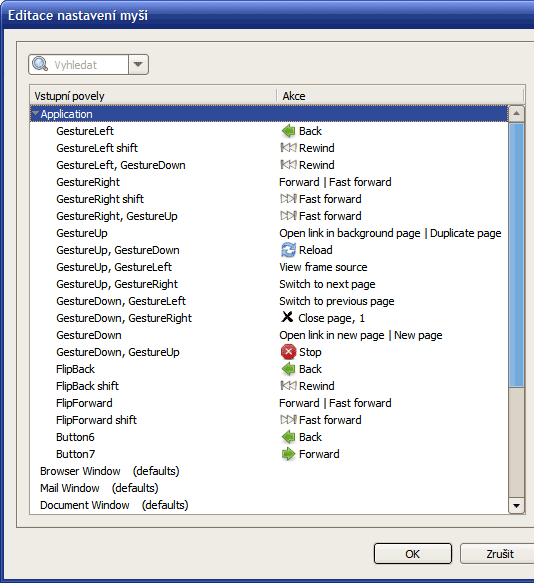This screenshot has width=534, height=583.
Task: Click the Fast forward icon for GestureRight shift
Action: tap(288, 199)
